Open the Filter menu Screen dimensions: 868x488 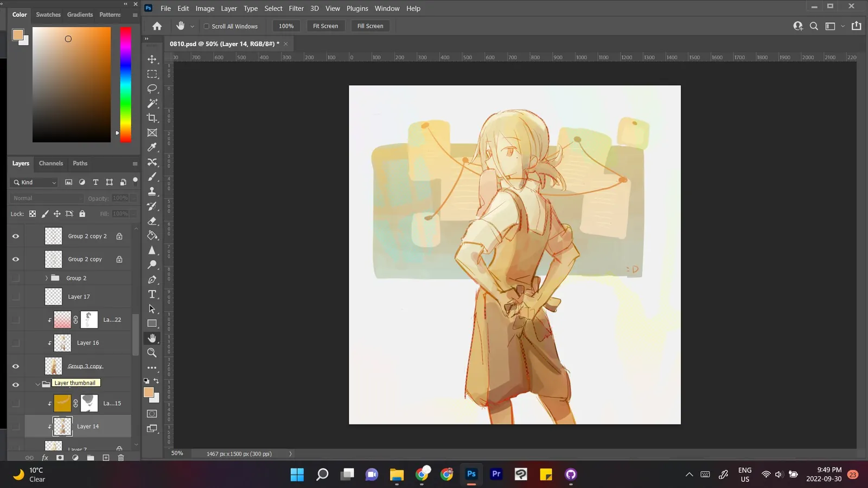296,8
